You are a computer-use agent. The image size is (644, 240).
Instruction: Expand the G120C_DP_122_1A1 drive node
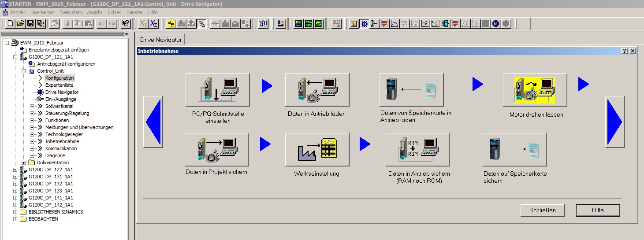15,170
